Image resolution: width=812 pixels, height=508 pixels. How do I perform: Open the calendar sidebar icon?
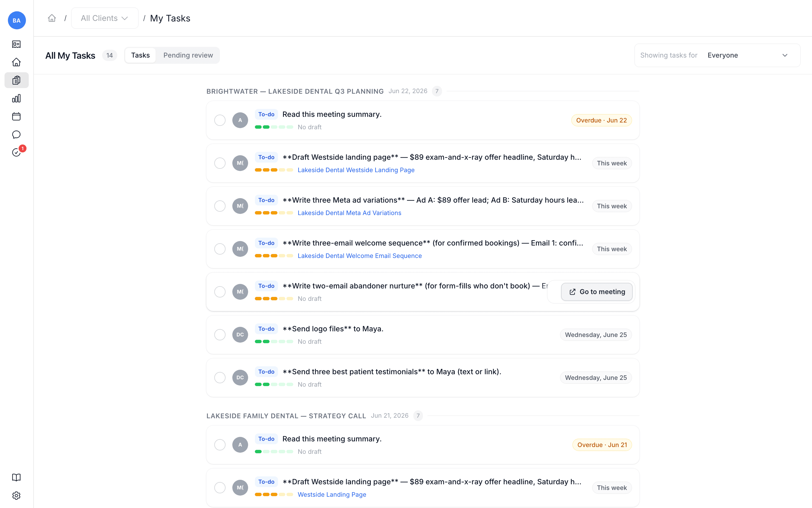tap(16, 117)
